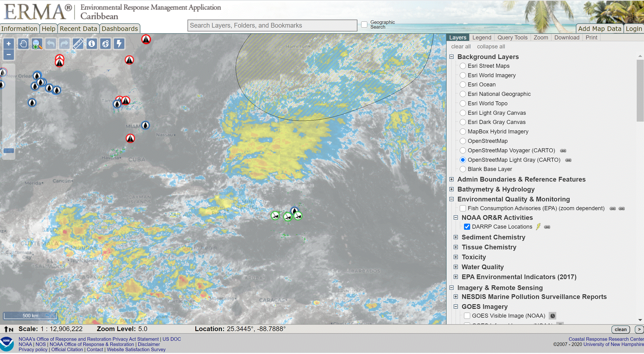Enable GOES Visible Image (NOAA) layer
644x354 pixels.
pos(467,316)
